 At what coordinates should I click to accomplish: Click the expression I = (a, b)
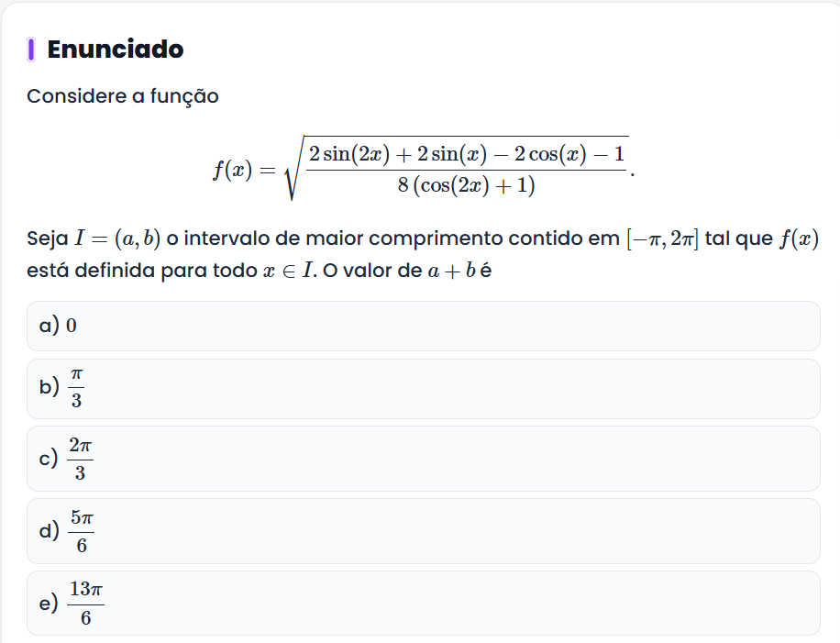117,240
